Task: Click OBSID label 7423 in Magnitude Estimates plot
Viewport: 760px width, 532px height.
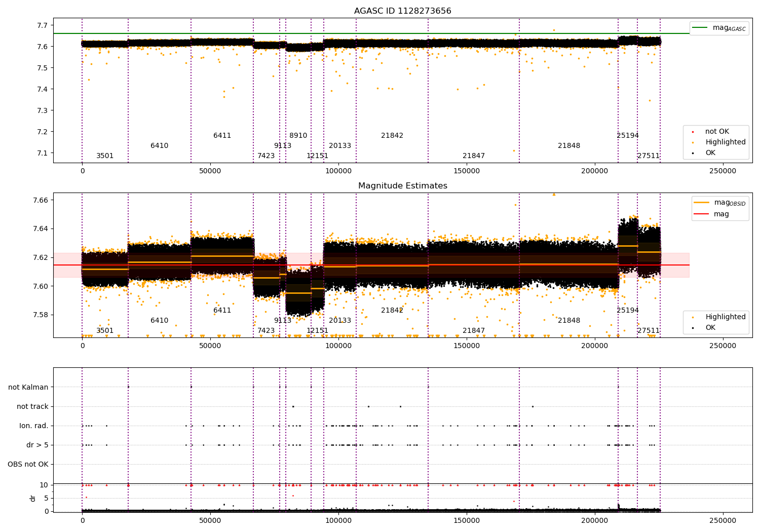Action: [266, 331]
